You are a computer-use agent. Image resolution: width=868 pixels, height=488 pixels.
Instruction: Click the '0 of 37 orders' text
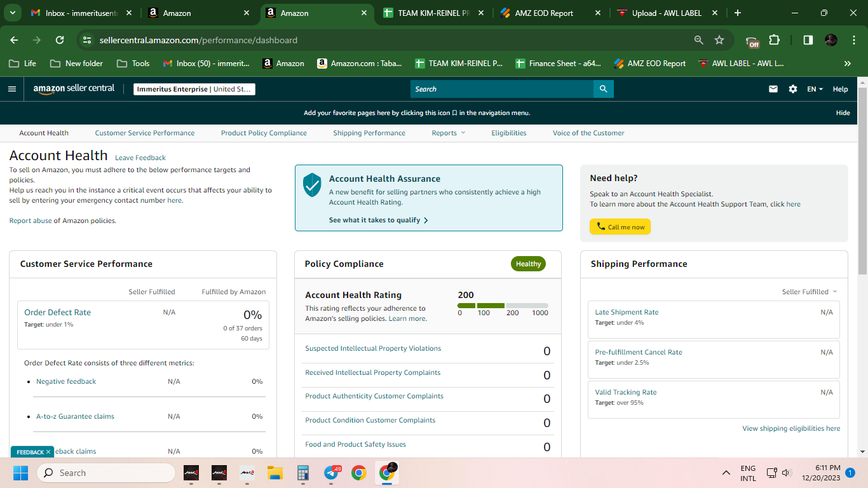point(242,328)
